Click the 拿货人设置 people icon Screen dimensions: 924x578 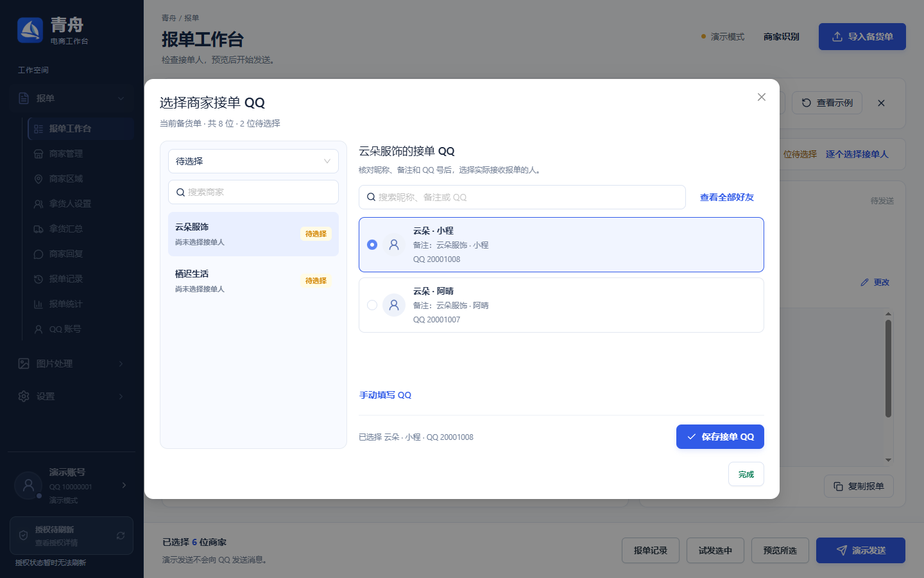pos(38,204)
